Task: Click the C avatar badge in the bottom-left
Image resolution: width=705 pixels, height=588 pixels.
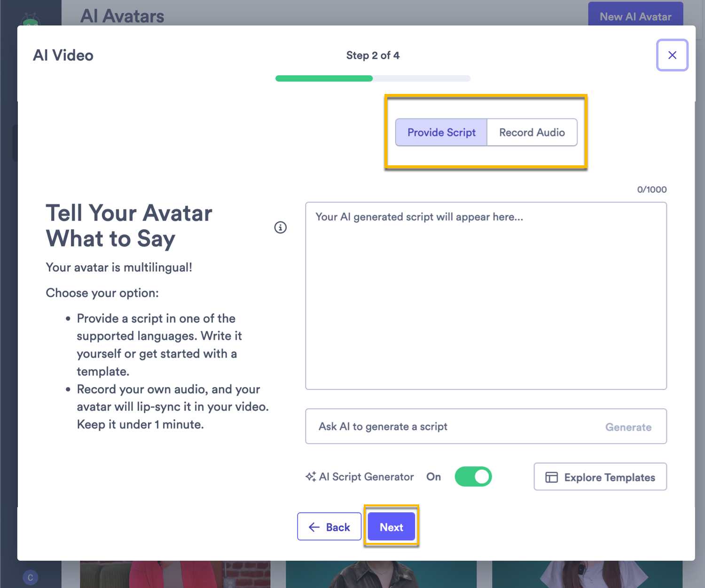Action: [x=30, y=577]
